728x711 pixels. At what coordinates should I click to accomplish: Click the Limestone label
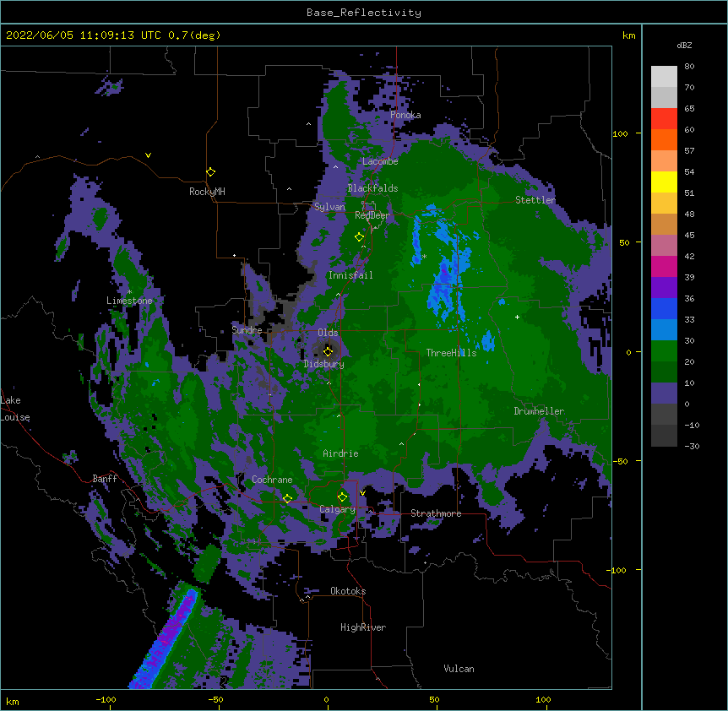tap(129, 301)
